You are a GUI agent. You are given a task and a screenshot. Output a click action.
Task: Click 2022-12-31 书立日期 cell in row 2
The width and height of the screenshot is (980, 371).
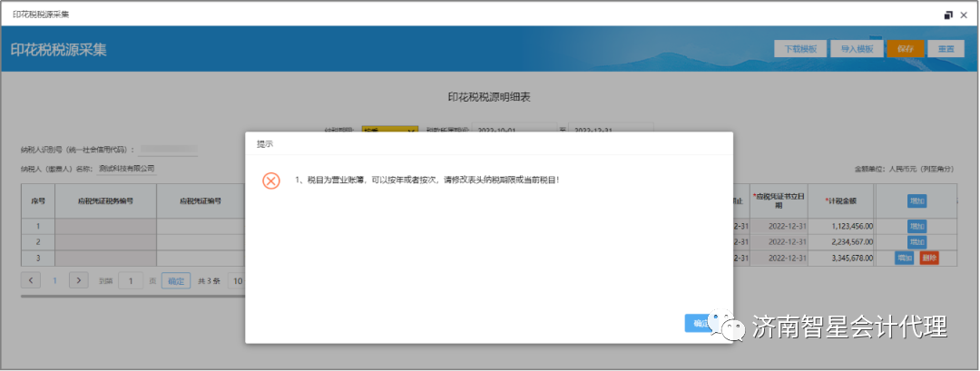pyautogui.click(x=779, y=241)
